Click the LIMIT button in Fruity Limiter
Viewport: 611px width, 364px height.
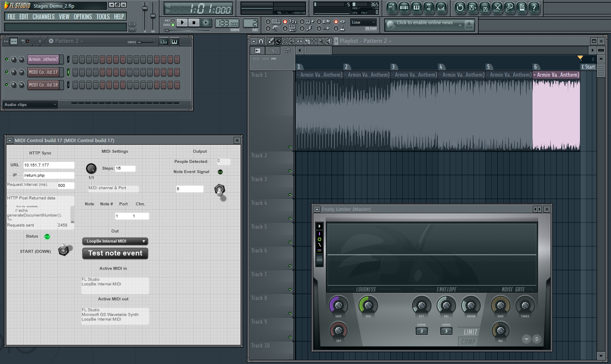pos(470,332)
